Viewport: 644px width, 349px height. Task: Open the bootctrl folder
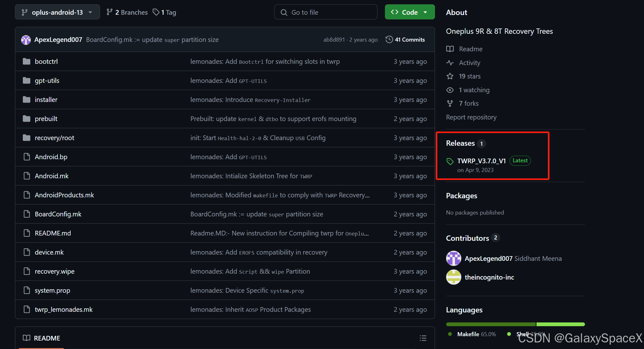(x=46, y=62)
